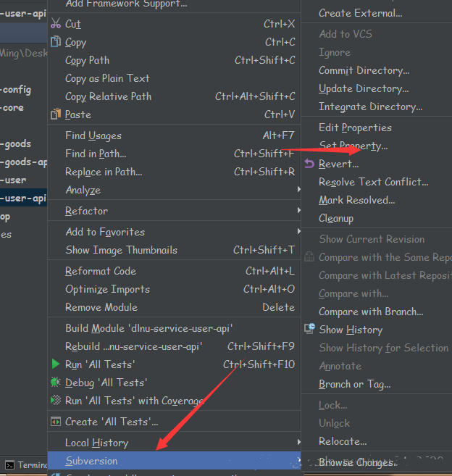Choose Commit Directory from the Subversion submenu
The width and height of the screenshot is (452, 476).
(364, 70)
